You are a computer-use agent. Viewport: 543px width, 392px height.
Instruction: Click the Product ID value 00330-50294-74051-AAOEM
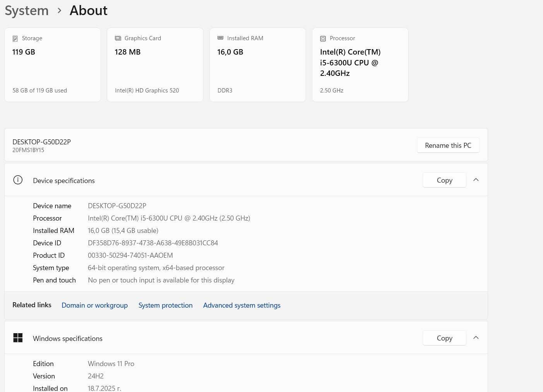tap(130, 255)
